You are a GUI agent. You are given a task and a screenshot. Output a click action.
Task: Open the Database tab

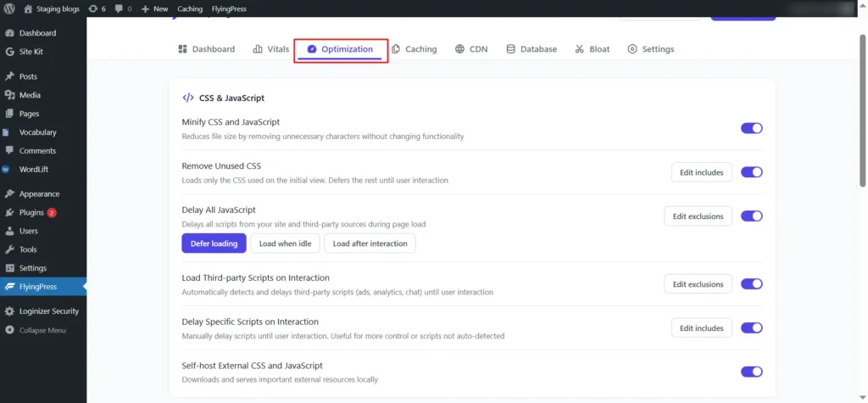click(x=531, y=49)
